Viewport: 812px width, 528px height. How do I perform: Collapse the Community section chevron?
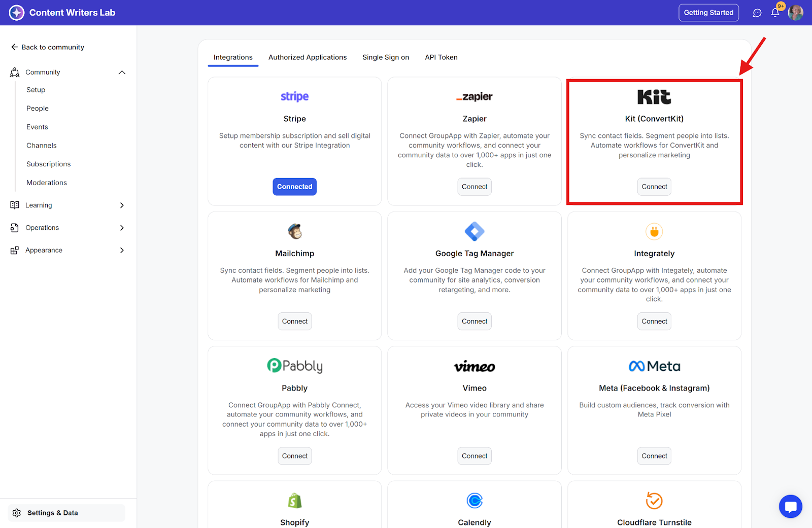(122, 73)
